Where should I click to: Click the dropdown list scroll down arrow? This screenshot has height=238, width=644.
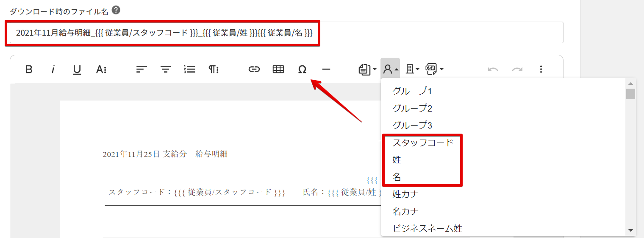point(630,230)
